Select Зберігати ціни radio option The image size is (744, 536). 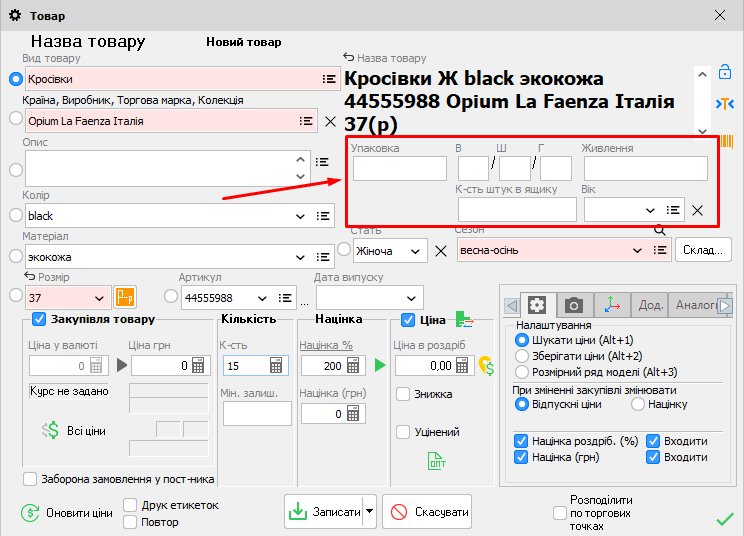coord(521,356)
